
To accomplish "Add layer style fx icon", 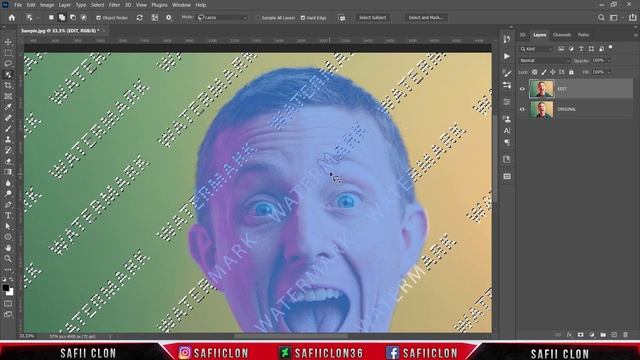I will (569, 335).
